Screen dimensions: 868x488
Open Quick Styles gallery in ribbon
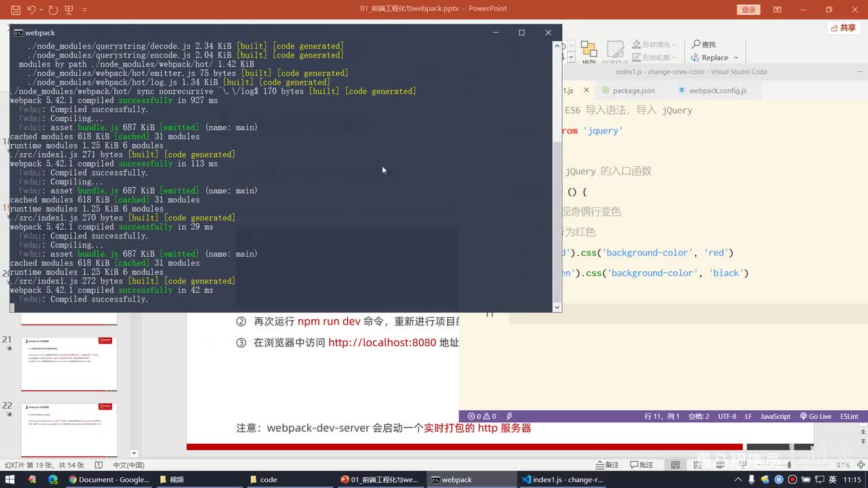(615, 52)
